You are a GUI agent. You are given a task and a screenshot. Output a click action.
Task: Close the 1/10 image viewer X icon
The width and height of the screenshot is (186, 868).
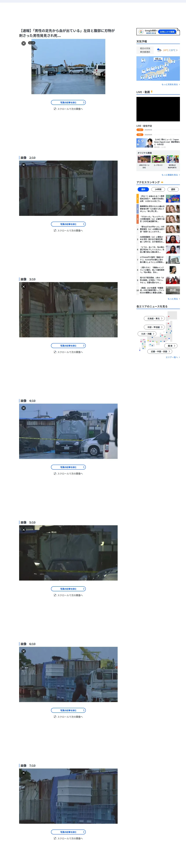[x=24, y=43]
